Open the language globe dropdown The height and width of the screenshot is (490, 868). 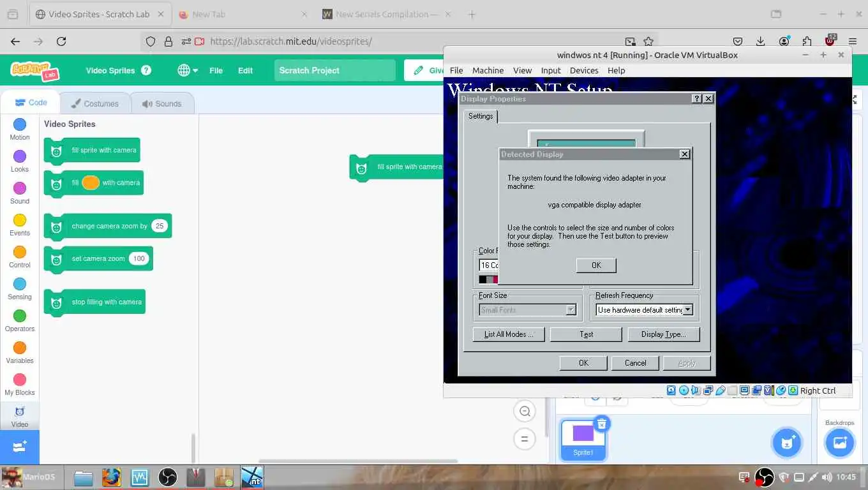(188, 70)
